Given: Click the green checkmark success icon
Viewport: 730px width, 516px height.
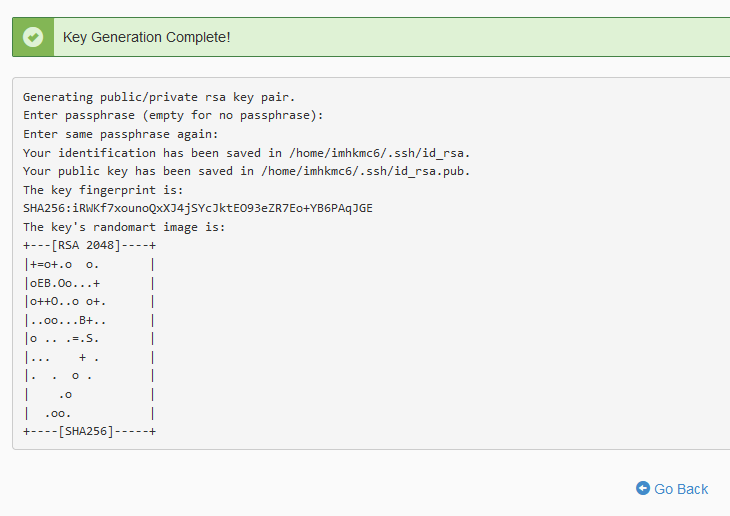Looking at the screenshot, I should click(34, 37).
